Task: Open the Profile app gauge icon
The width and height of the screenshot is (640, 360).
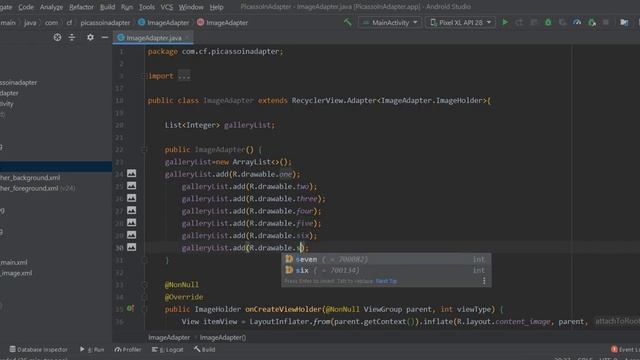Action: (577, 22)
